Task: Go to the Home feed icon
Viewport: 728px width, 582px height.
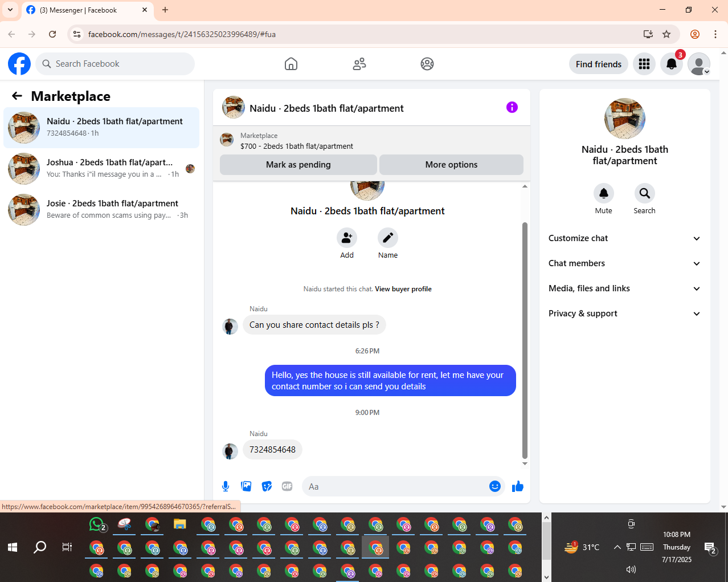Action: point(291,64)
